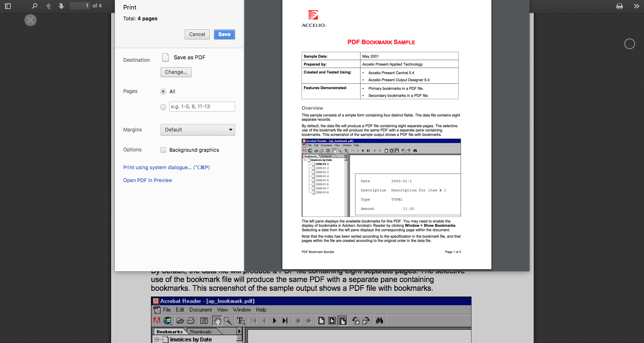Image resolution: width=644 pixels, height=343 pixels.
Task: Click the page number field in toolbar
Action: [80, 6]
